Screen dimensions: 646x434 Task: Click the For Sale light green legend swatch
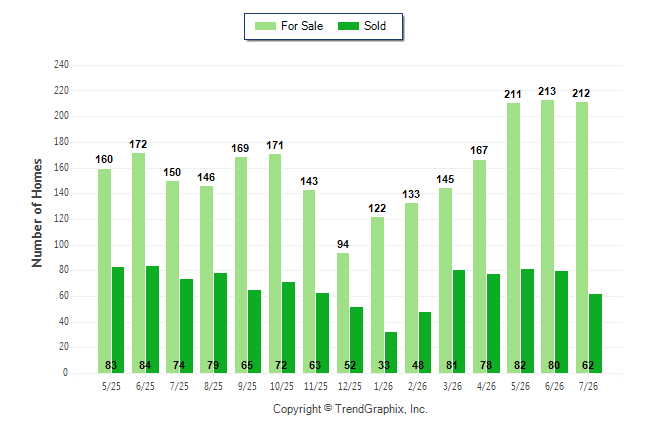pos(265,26)
